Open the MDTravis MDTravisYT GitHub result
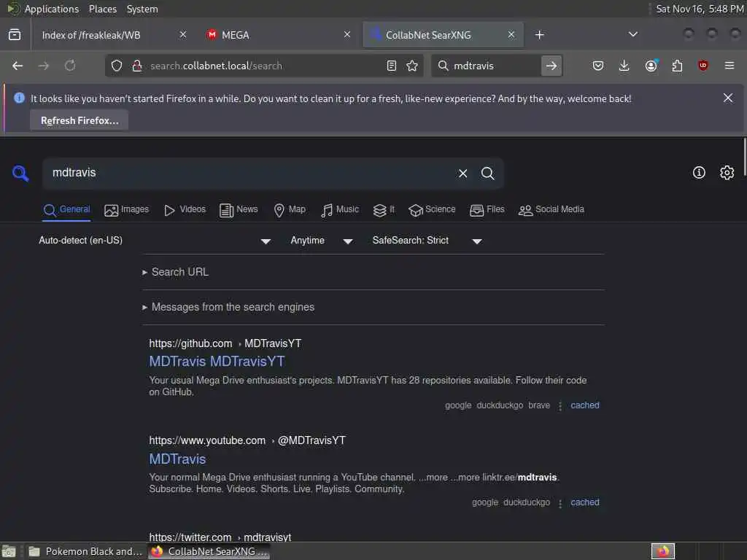Viewport: 747px width, 560px height. click(x=217, y=362)
